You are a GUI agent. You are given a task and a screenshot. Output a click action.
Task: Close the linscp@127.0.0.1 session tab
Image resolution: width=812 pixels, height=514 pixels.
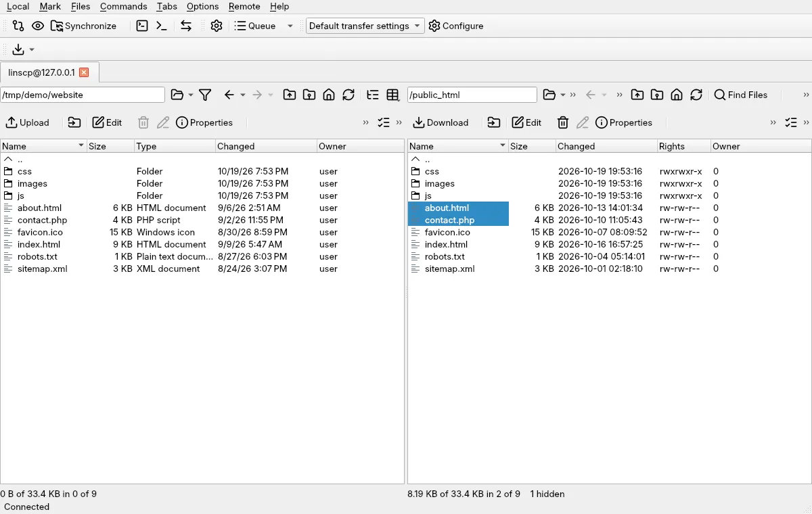tap(84, 72)
